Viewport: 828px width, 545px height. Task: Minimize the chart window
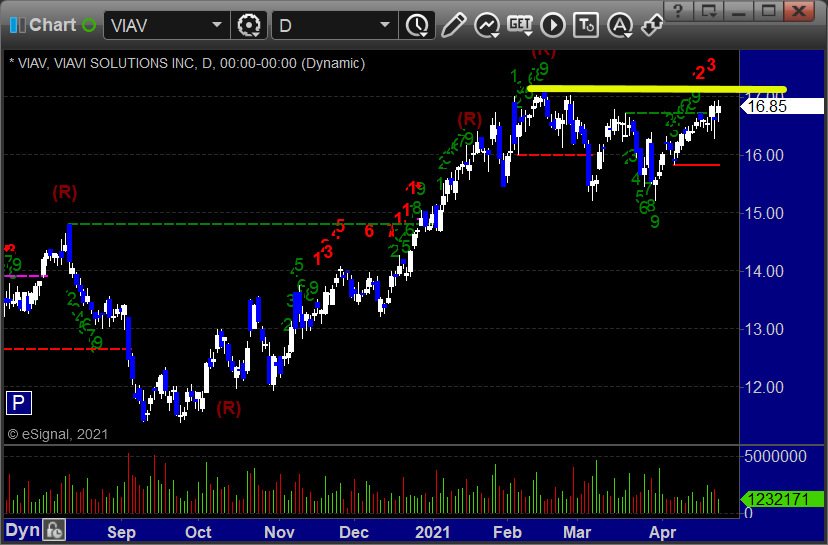(x=739, y=11)
